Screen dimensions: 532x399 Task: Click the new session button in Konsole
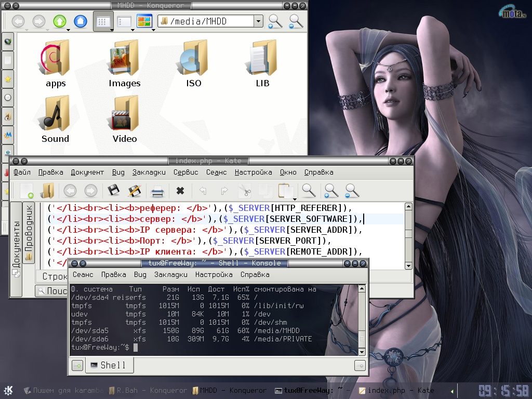[77, 365]
